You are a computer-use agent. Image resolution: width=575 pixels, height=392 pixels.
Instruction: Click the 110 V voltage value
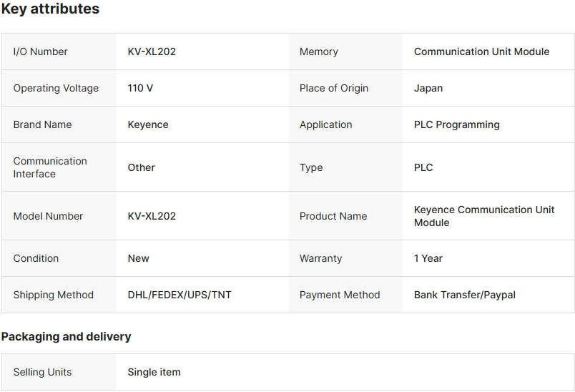coord(140,88)
